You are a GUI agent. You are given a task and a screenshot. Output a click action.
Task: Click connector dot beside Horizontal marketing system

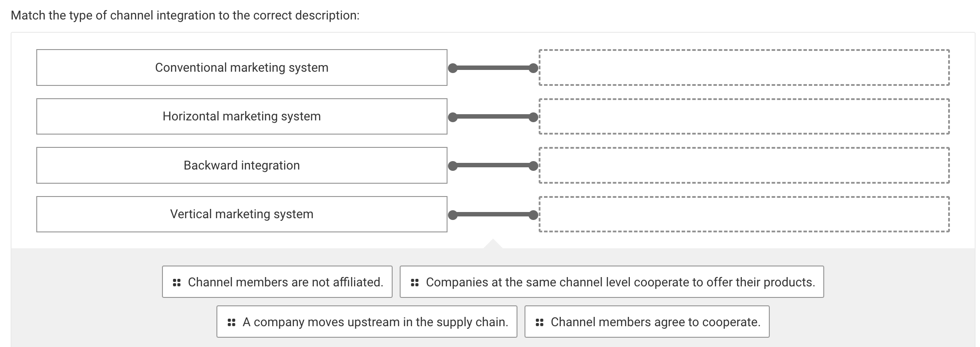point(453,116)
